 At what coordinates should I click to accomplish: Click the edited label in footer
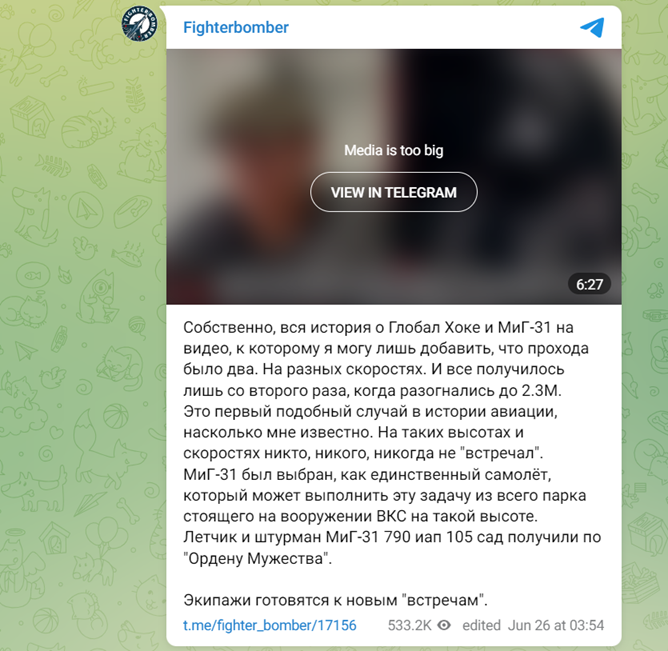481,625
